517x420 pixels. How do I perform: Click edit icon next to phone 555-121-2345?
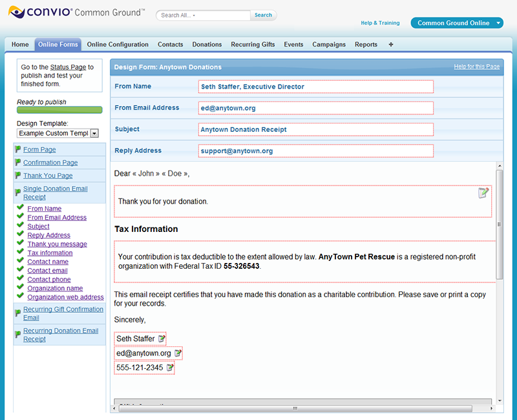coord(170,368)
